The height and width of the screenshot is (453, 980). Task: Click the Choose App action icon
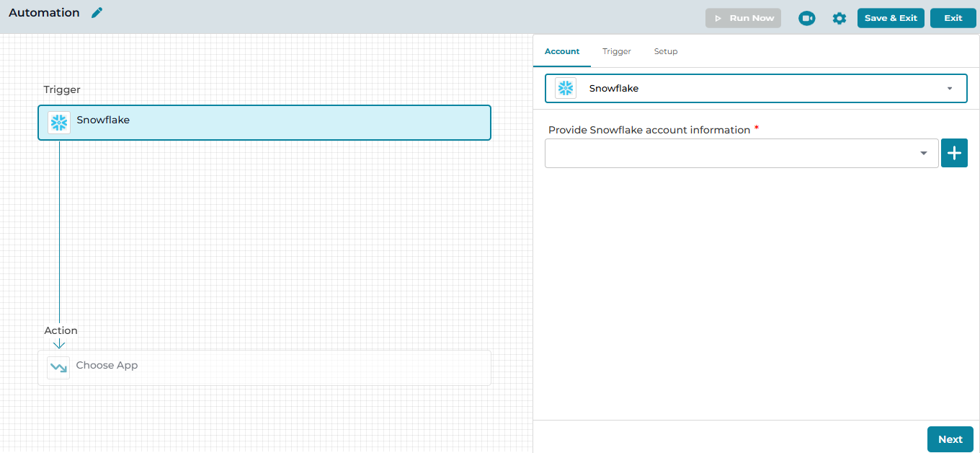(x=58, y=368)
